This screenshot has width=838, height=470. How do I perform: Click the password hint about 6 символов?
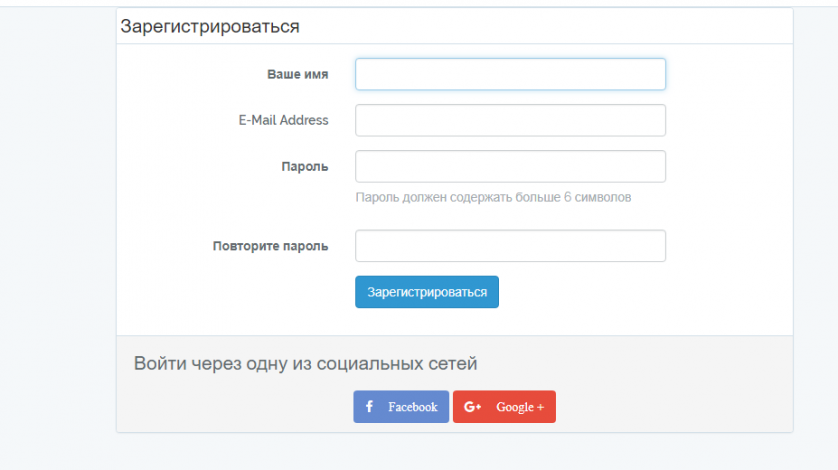tap(493, 197)
